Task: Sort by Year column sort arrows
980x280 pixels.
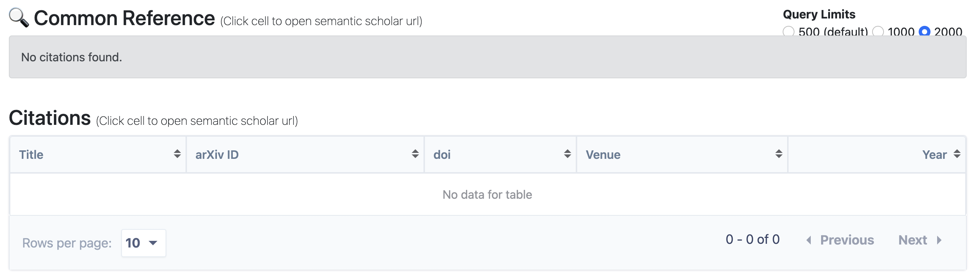Action: click(x=957, y=154)
